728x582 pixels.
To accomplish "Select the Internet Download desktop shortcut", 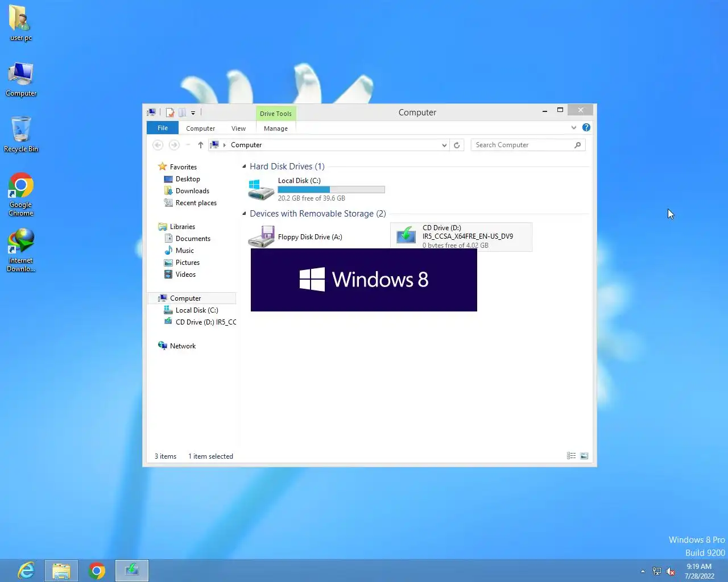I will (21, 250).
